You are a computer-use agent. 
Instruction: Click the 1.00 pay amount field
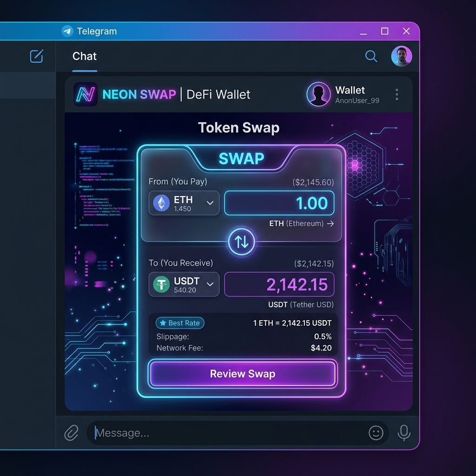(x=279, y=203)
